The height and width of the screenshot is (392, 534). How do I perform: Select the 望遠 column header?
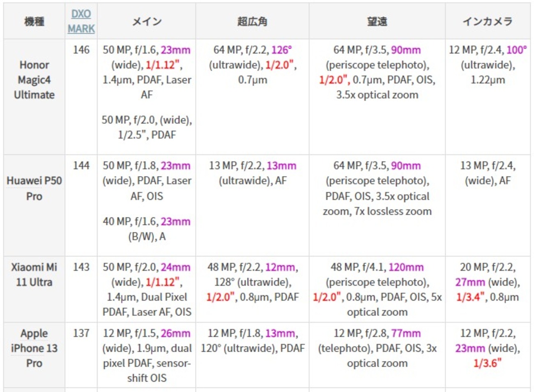coord(377,21)
